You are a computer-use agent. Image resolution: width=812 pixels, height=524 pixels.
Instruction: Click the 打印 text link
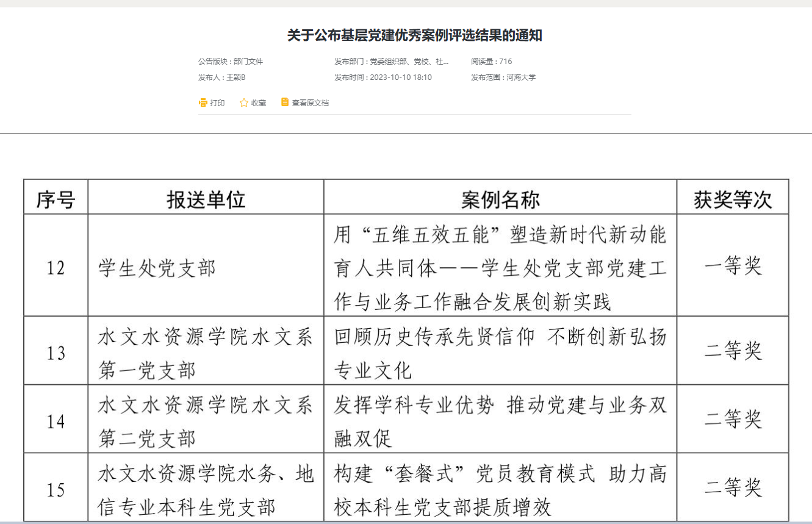[217, 103]
